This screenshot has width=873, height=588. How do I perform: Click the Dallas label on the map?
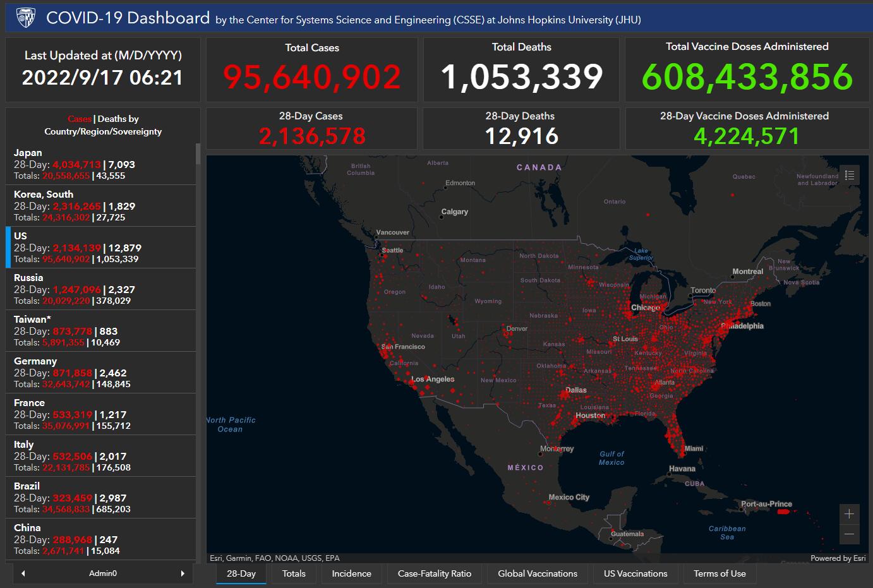(576, 390)
